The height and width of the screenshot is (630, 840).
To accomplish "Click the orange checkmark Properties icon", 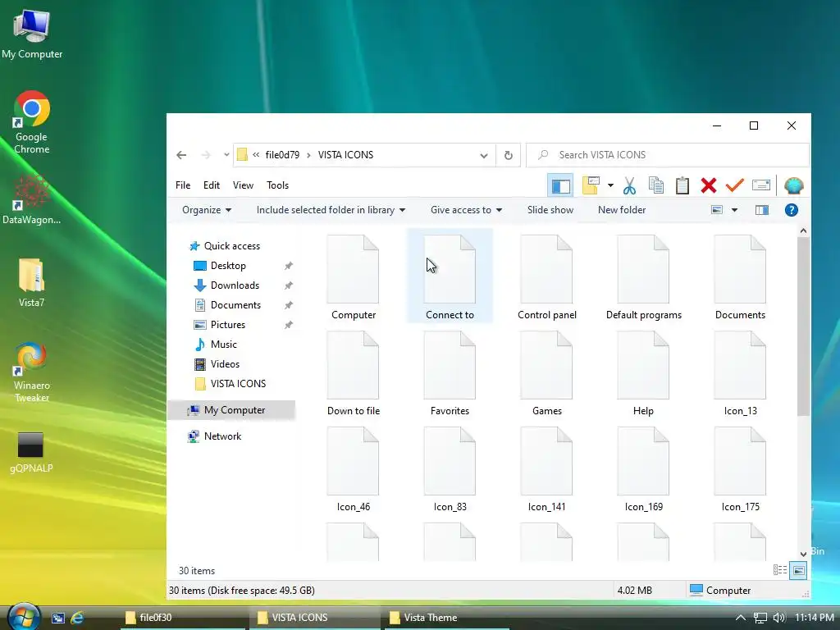I will pyautogui.click(x=734, y=186).
